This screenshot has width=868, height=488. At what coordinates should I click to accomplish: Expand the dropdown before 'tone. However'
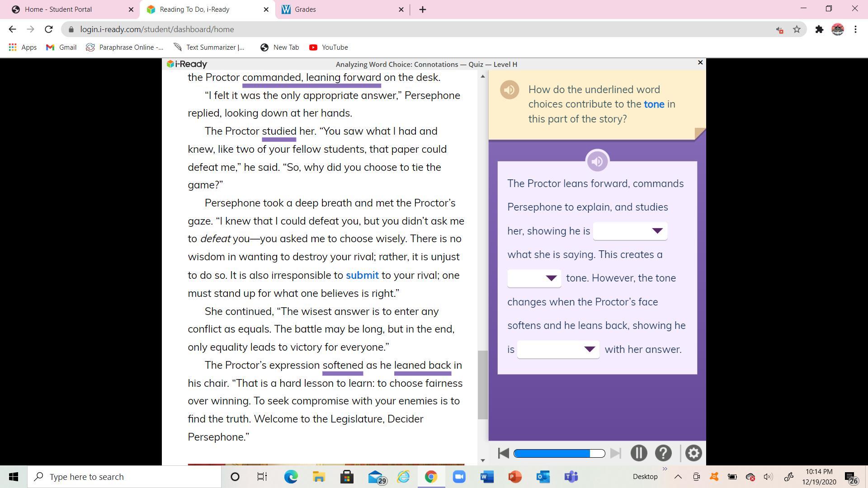534,278
